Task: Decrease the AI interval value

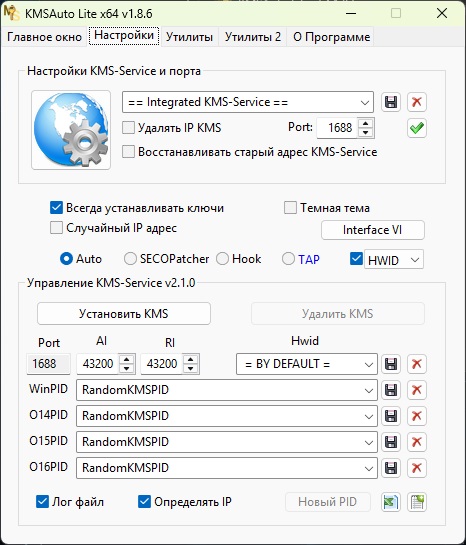Action: point(127,368)
